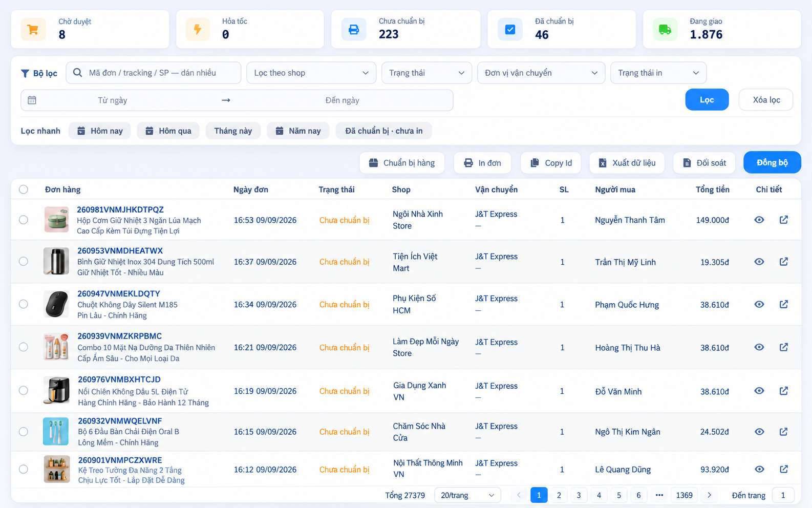This screenshot has height=508, width=812.
Task: Open external link for order 260901VNMPCZXWRE
Action: pyautogui.click(x=783, y=469)
